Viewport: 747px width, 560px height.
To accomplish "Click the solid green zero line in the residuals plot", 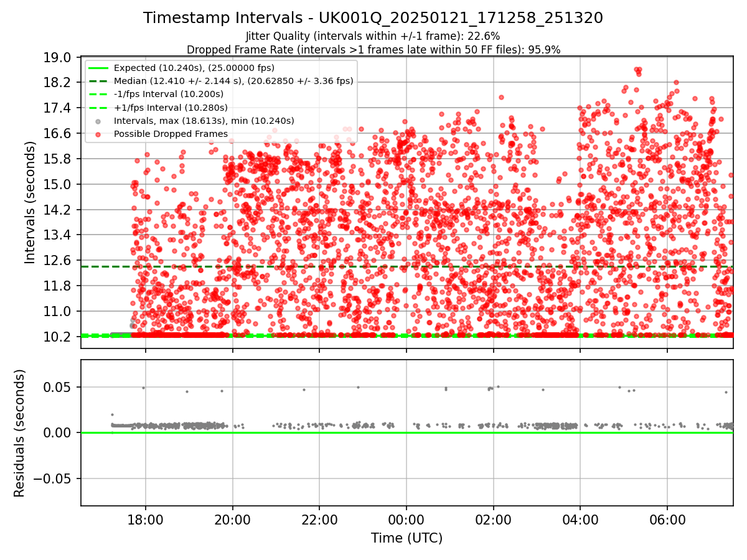I will 406,432.
